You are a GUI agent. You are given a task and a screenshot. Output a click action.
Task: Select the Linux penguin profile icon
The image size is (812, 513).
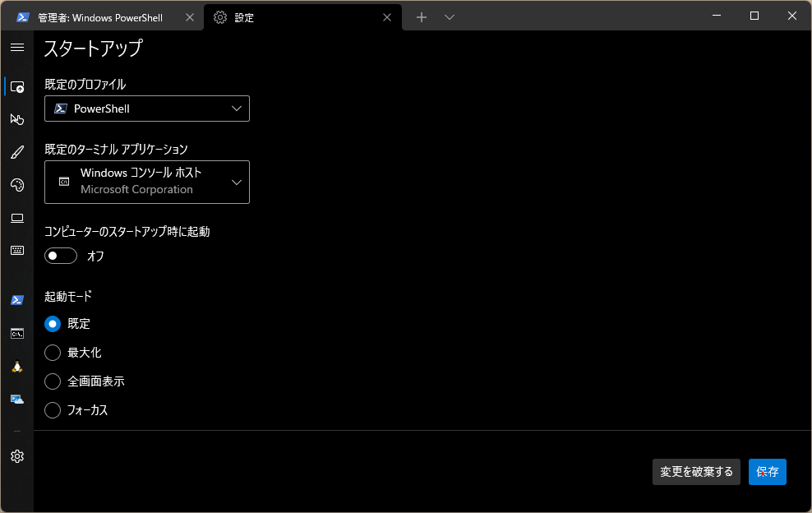coord(16,367)
